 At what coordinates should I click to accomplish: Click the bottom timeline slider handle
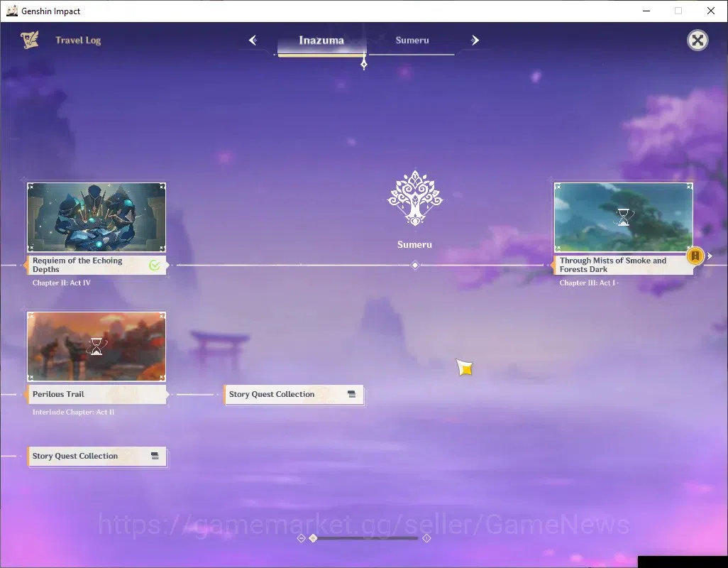[314, 537]
